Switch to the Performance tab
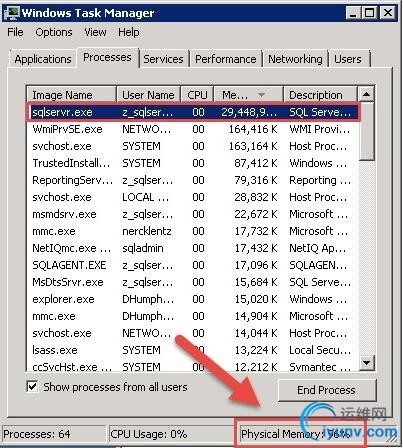 pyautogui.click(x=226, y=59)
